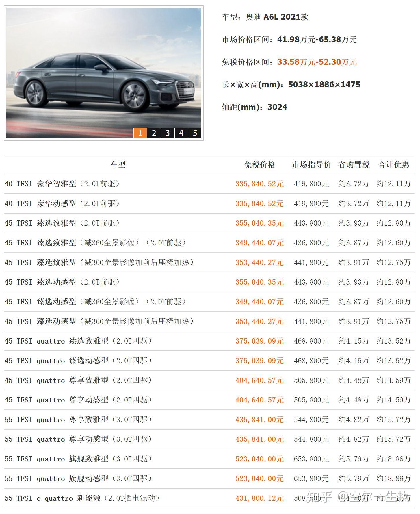
Task: Click guide price of 45 TFSI 臻选动感型（2.0T前驱）
Action: pos(311,282)
